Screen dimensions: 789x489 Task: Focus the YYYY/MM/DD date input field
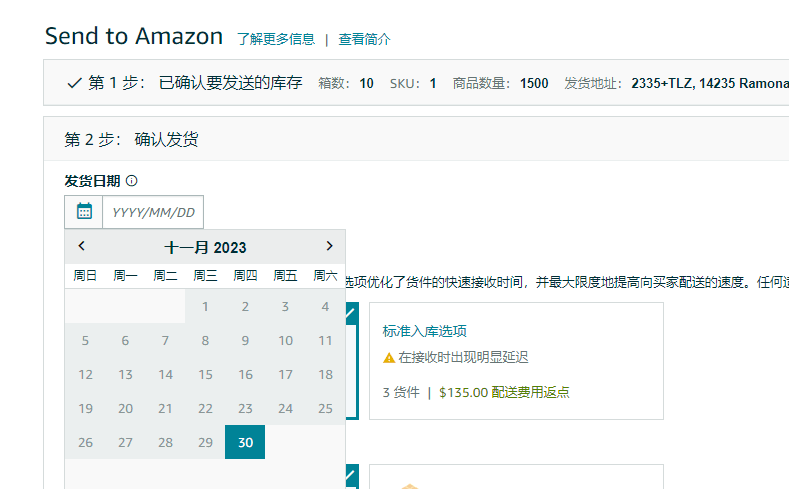coord(153,212)
